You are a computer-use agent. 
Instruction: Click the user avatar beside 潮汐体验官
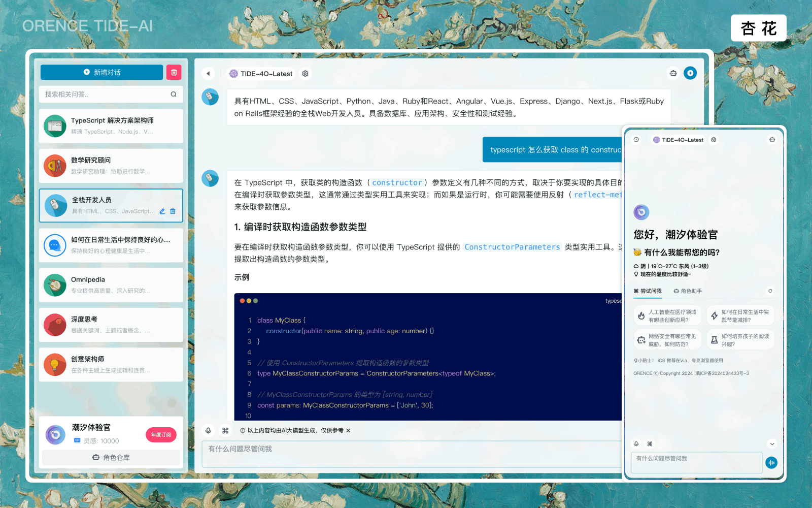pos(55,434)
